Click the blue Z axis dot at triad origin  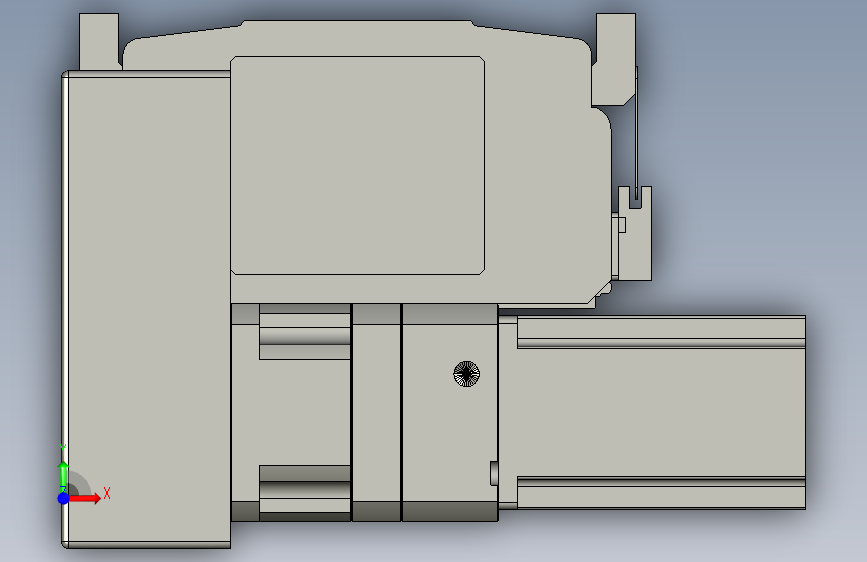pos(63,498)
